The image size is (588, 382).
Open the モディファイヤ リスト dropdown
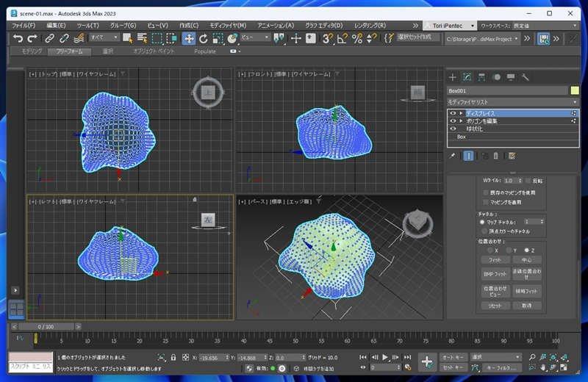512,102
